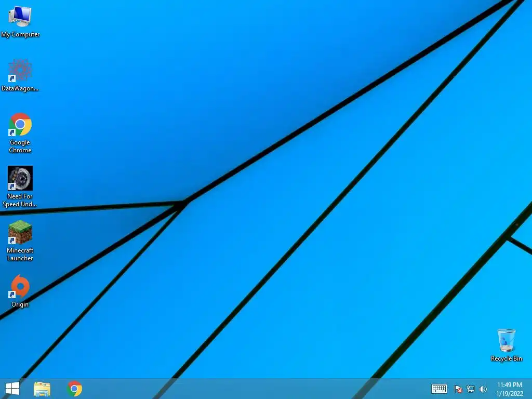This screenshot has height=399, width=532.
Task: Open the Windows Start button
Action: tap(12, 389)
